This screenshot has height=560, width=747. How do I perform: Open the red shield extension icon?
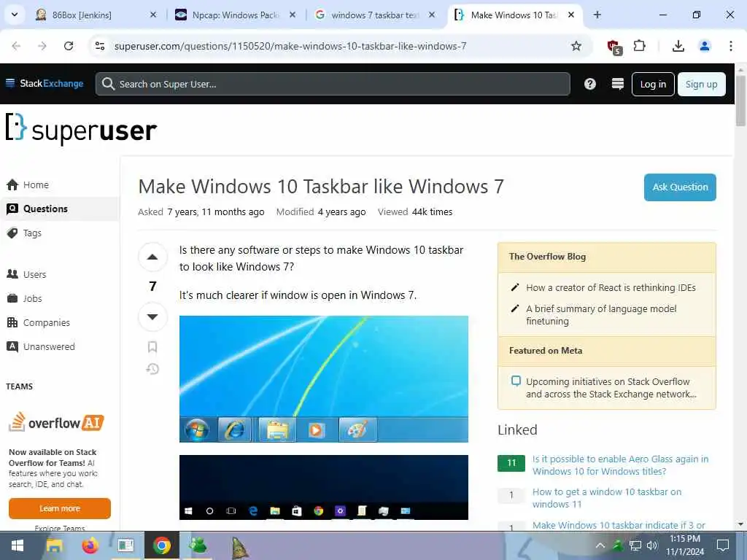click(x=614, y=47)
